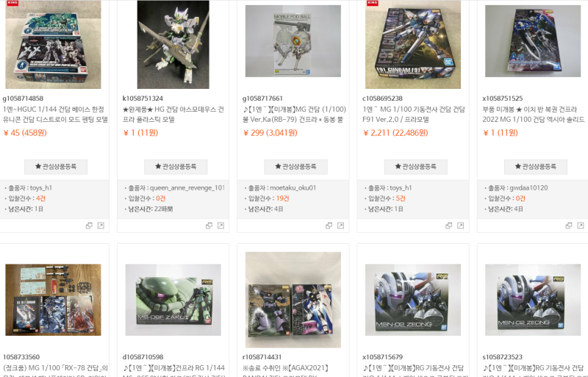Open the F91 Gundam box thumbnail
588x377 pixels.
click(x=413, y=44)
